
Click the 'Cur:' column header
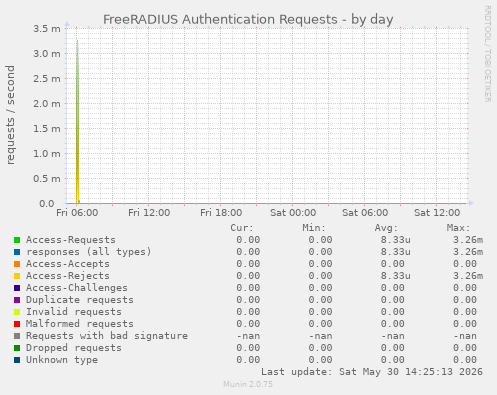tap(242, 228)
